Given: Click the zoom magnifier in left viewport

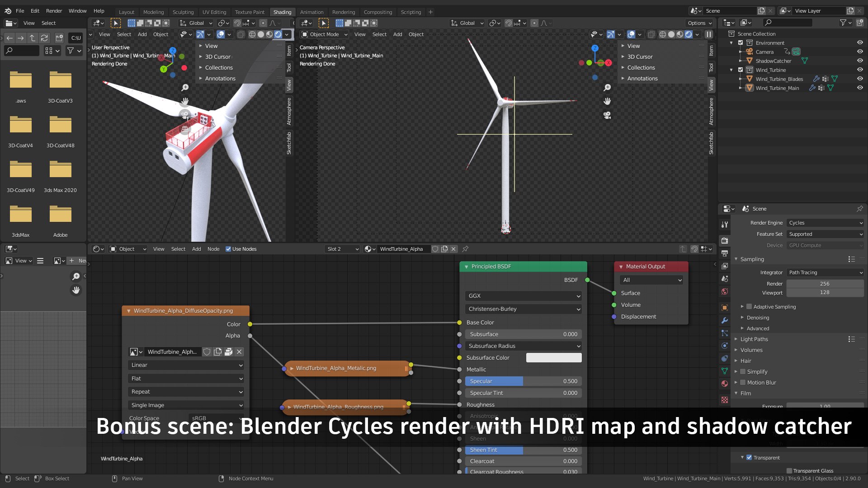Looking at the screenshot, I should [185, 88].
